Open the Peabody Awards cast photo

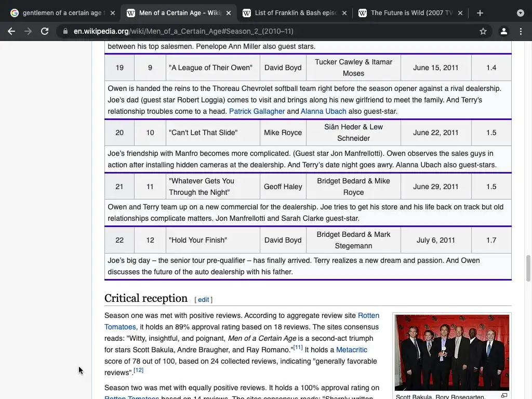coord(452,353)
